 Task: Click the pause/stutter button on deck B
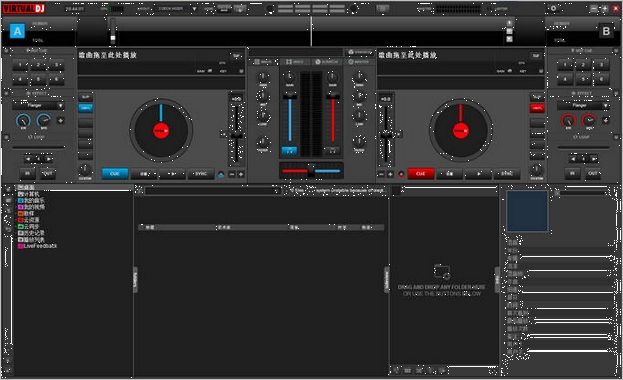point(449,174)
